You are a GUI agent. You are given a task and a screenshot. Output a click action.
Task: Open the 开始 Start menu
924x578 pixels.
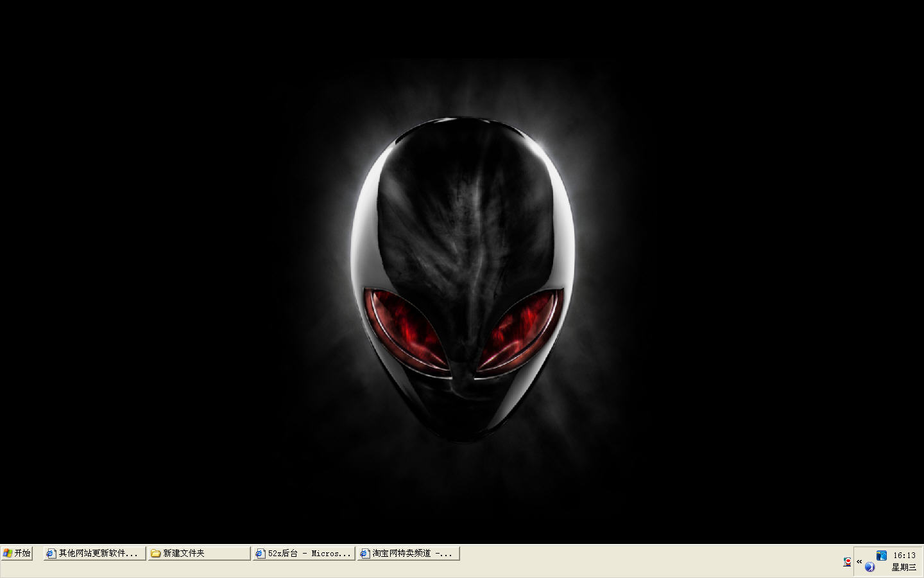17,553
